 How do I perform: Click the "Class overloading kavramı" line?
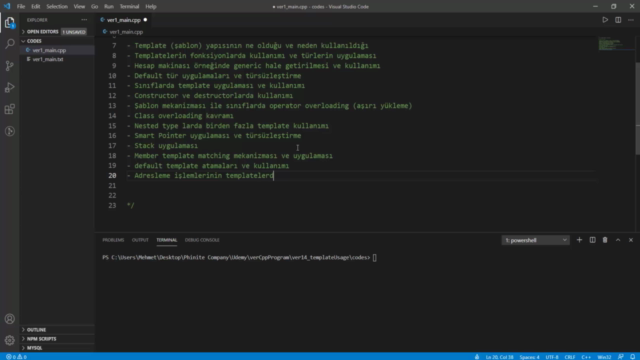[184, 116]
